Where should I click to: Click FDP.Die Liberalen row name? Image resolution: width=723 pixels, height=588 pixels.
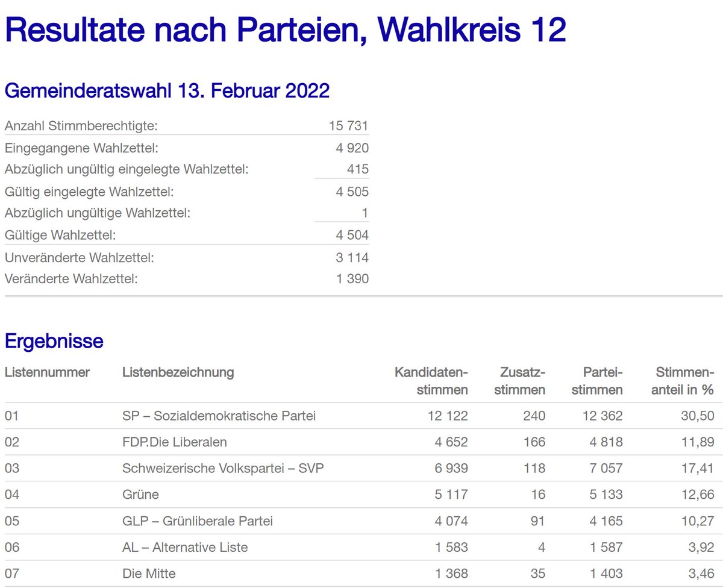[175, 442]
